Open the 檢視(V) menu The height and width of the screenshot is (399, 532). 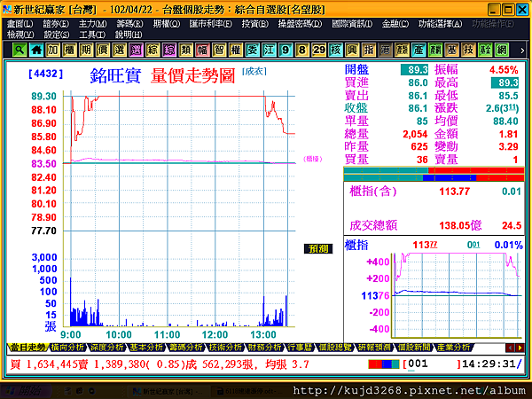pyautogui.click(x=20, y=35)
